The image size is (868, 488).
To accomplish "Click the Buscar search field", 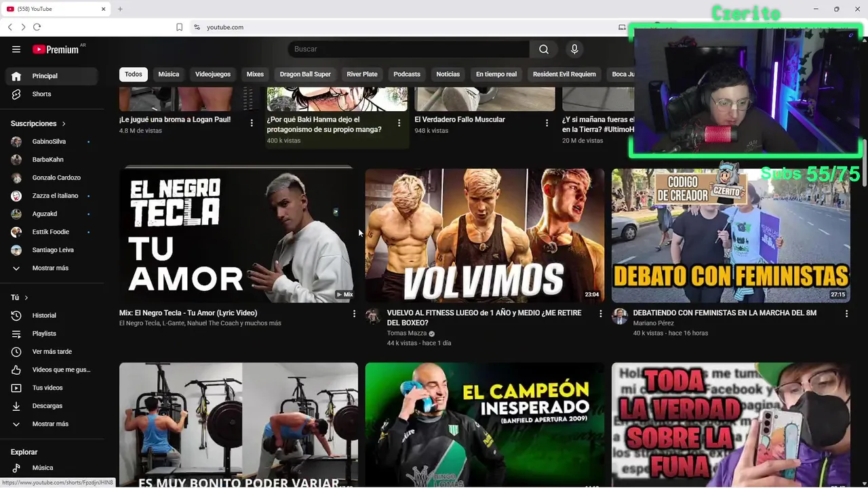I will point(409,49).
